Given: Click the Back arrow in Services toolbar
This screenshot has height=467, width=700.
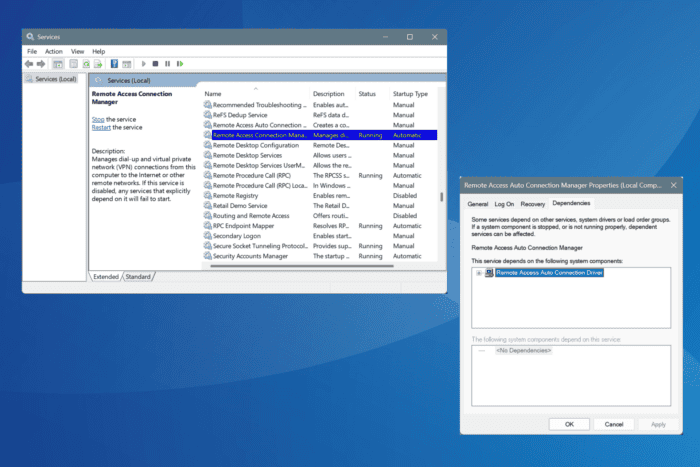Looking at the screenshot, I should coord(29,64).
